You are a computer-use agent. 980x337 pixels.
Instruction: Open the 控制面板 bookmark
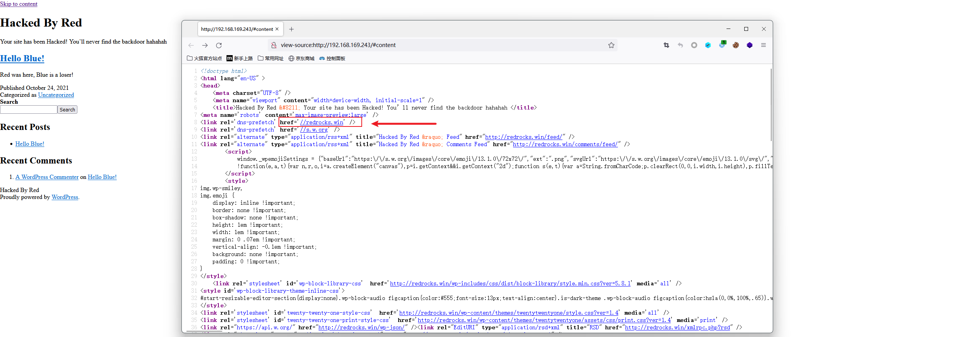pyautogui.click(x=332, y=59)
